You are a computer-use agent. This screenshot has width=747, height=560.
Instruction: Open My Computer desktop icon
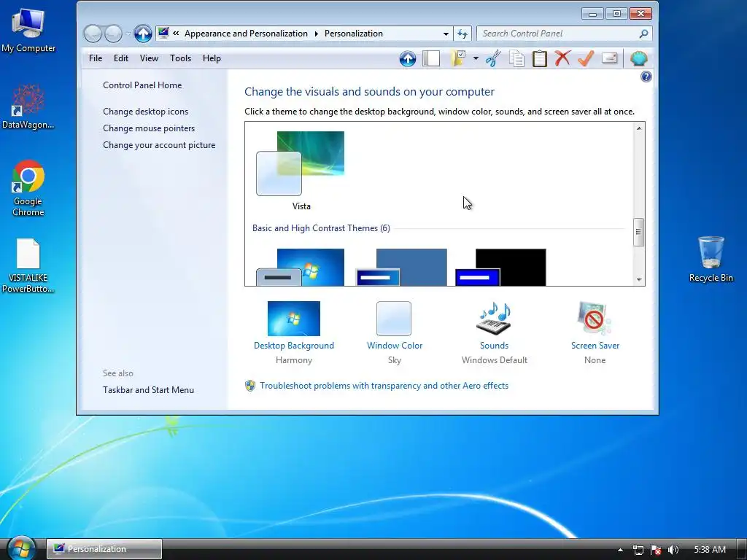click(28, 31)
